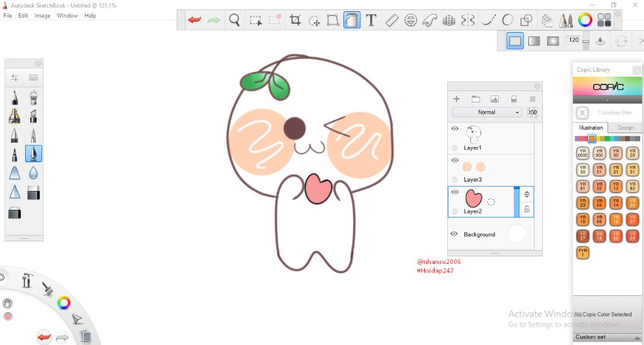
Task: Choose Solid Fill mode
Action: (x=515, y=41)
